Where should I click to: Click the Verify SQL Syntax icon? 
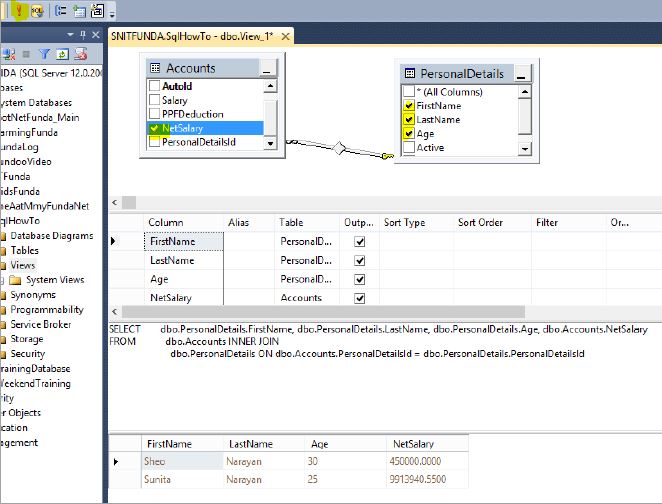coord(37,11)
